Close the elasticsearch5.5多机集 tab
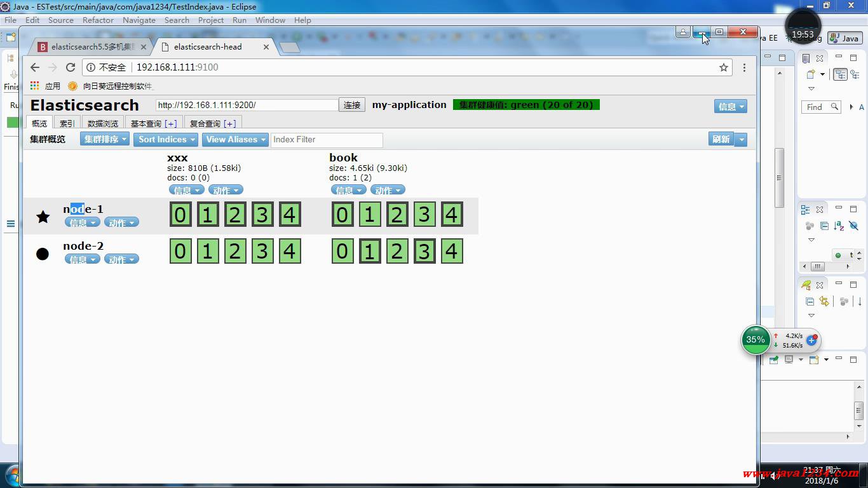The height and width of the screenshot is (488, 868). 144,47
